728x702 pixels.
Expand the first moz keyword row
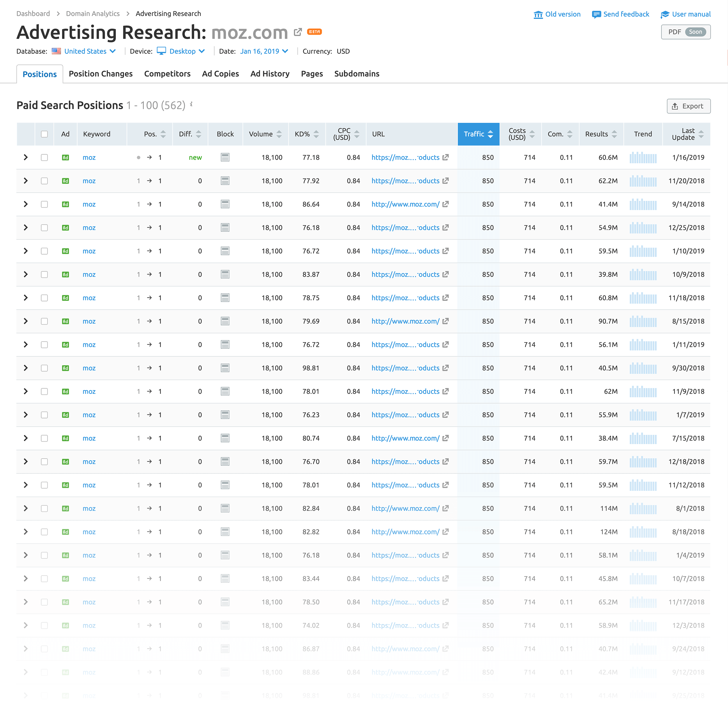pyautogui.click(x=26, y=157)
